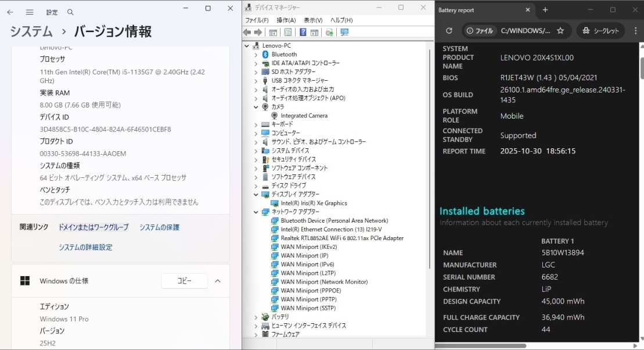
Task: Collapse the カメラ tree node
Action: [255, 106]
